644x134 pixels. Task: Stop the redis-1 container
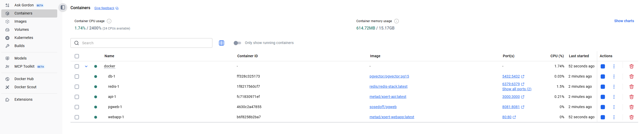[x=603, y=87]
